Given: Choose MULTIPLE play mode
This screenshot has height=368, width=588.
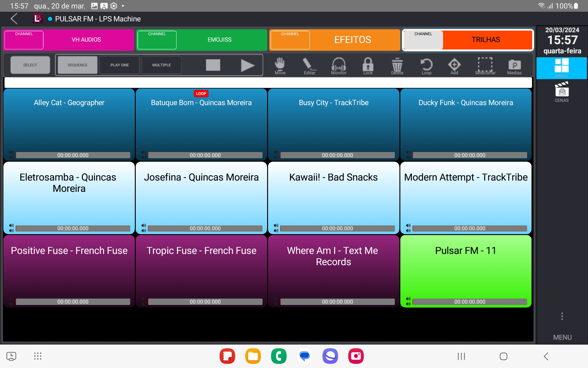Looking at the screenshot, I should click(161, 65).
